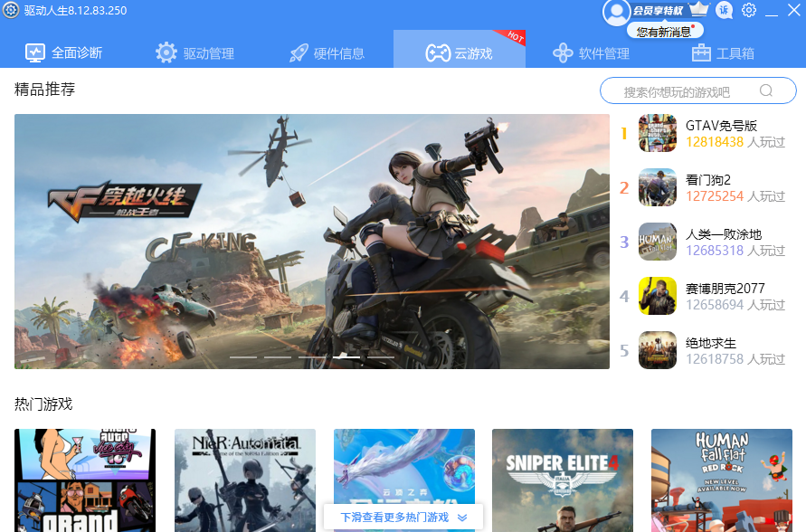Click the 12818438 人玩过 count

coord(735,142)
